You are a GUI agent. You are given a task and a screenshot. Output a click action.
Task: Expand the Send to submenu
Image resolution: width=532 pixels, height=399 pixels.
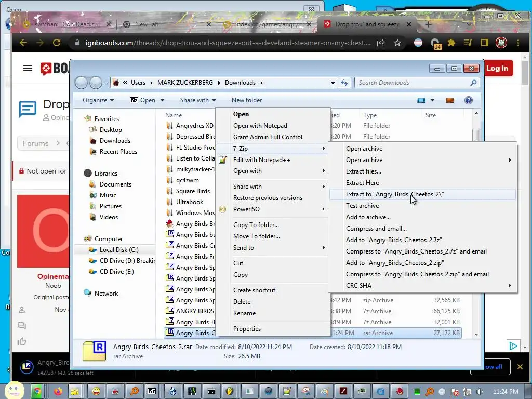pos(273,248)
